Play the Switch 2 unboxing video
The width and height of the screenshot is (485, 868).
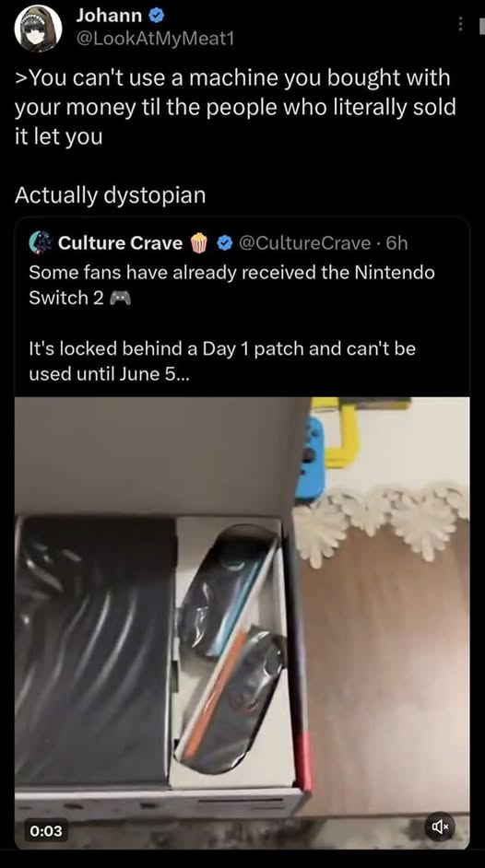(x=242, y=623)
